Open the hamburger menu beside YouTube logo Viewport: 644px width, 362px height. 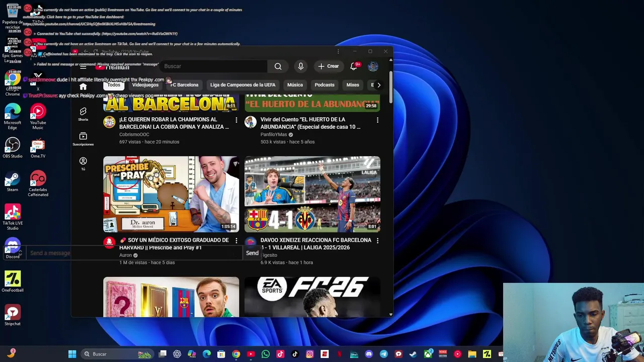pos(83,66)
